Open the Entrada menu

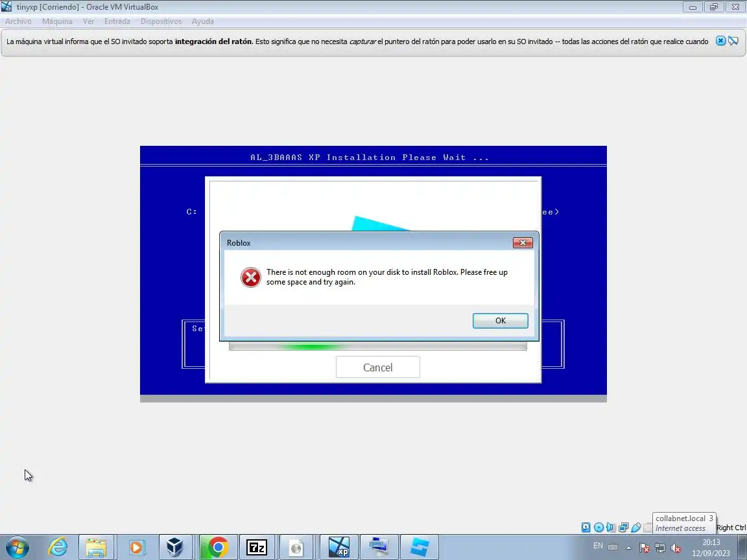click(x=117, y=21)
